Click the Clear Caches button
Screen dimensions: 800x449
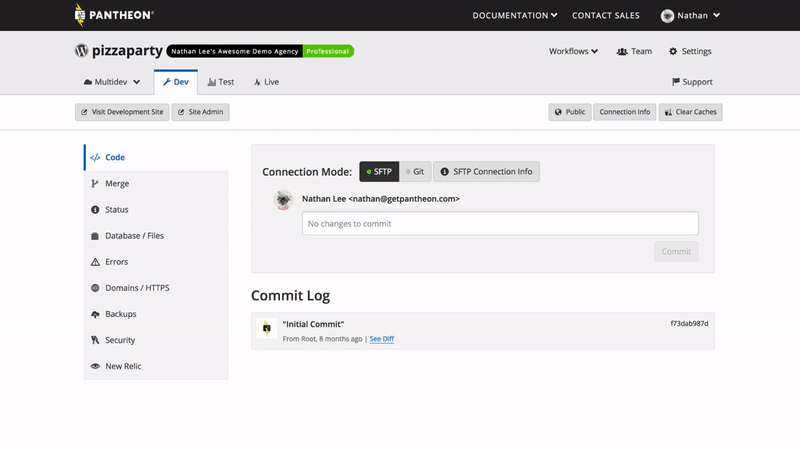click(690, 112)
